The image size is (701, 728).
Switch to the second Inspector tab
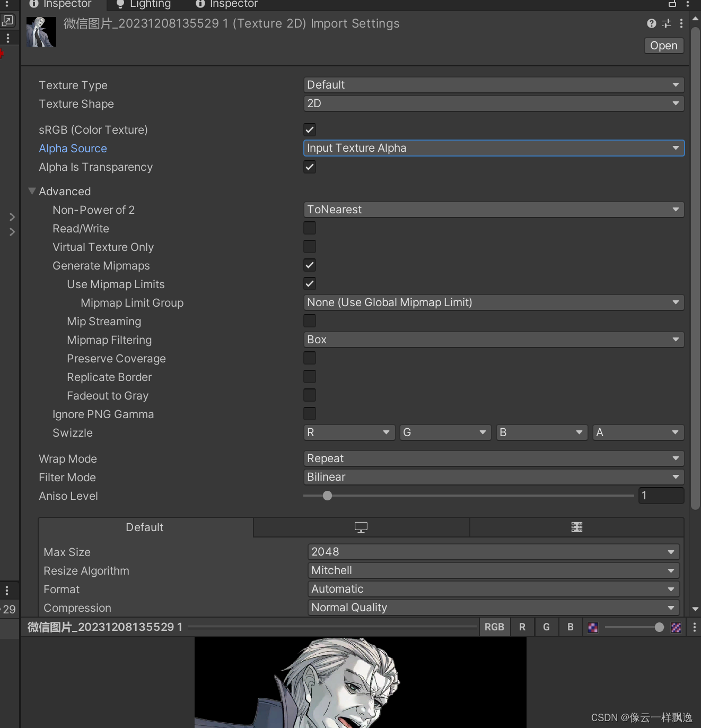pos(226,4)
